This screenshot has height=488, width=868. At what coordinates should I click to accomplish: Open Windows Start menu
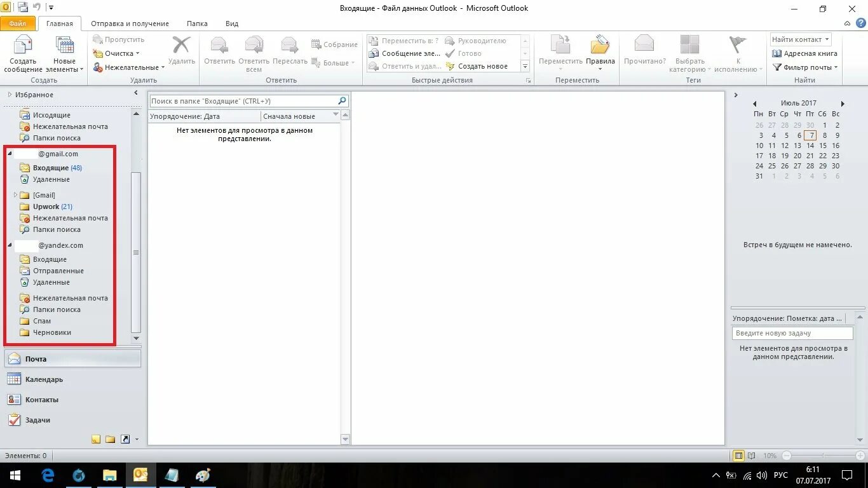pos(15,475)
